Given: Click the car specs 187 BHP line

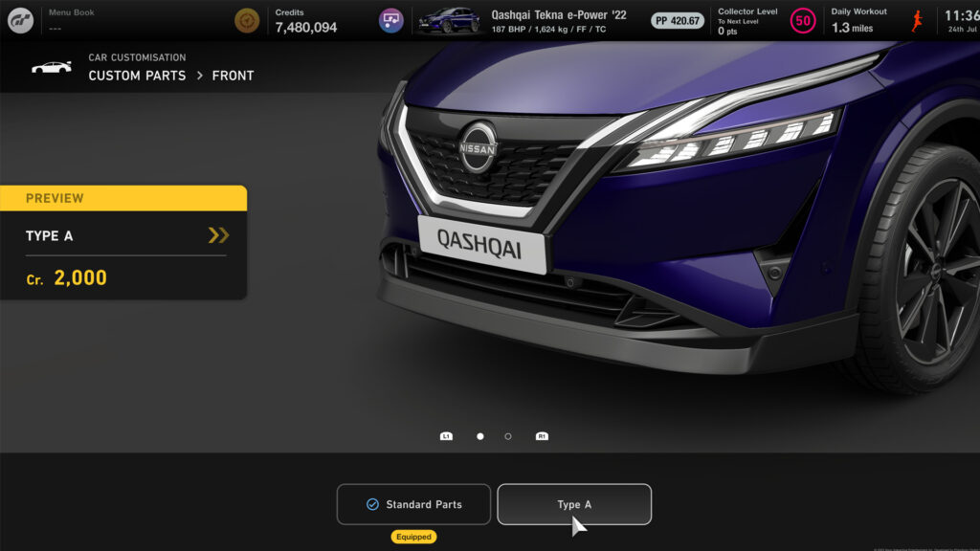Looking at the screenshot, I should [548, 30].
